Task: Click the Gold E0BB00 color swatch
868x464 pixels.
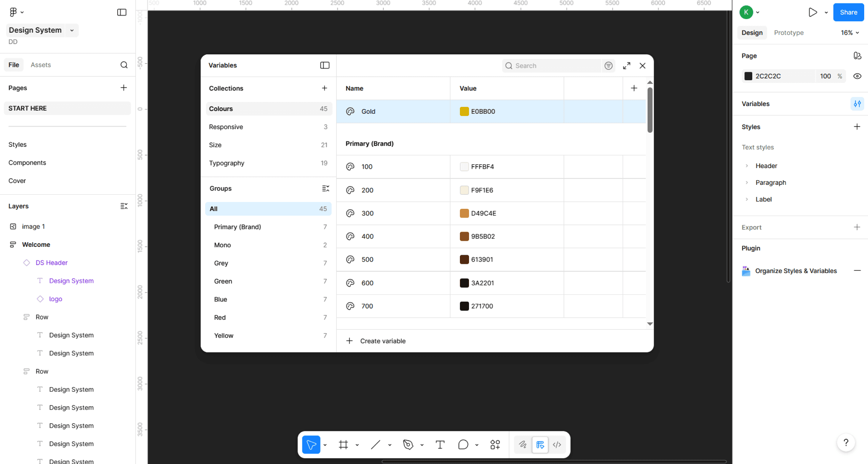Action: tap(464, 111)
